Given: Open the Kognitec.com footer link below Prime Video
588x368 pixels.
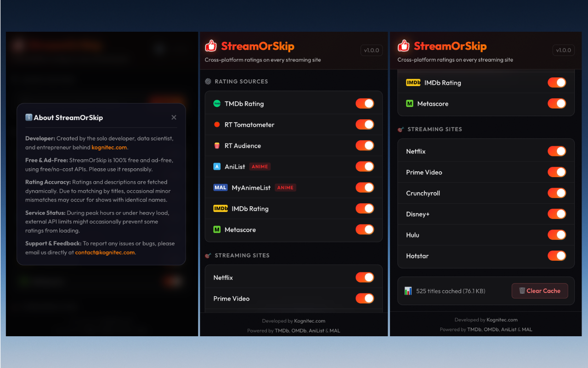Looking at the screenshot, I should 310,321.
